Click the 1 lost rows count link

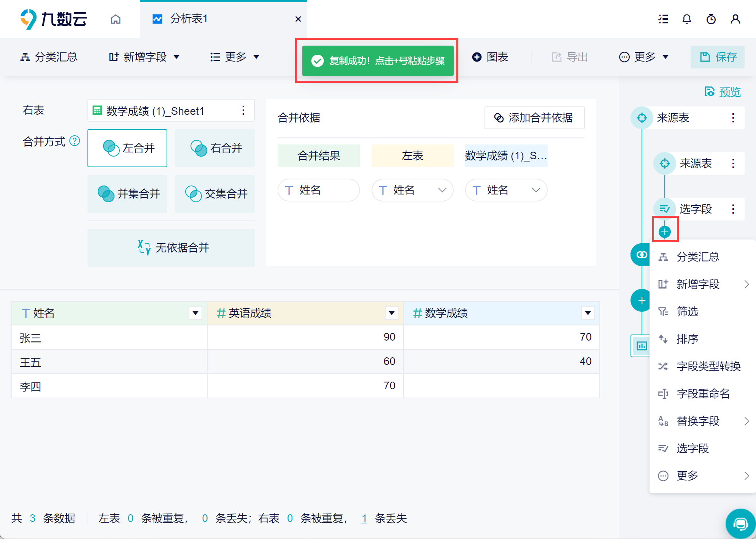click(x=364, y=518)
